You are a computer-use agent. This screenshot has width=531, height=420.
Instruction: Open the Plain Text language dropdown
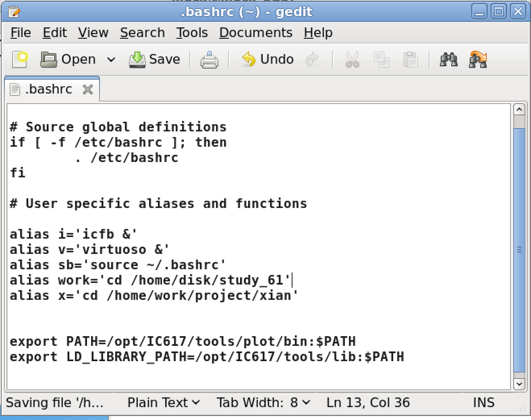[x=164, y=402]
